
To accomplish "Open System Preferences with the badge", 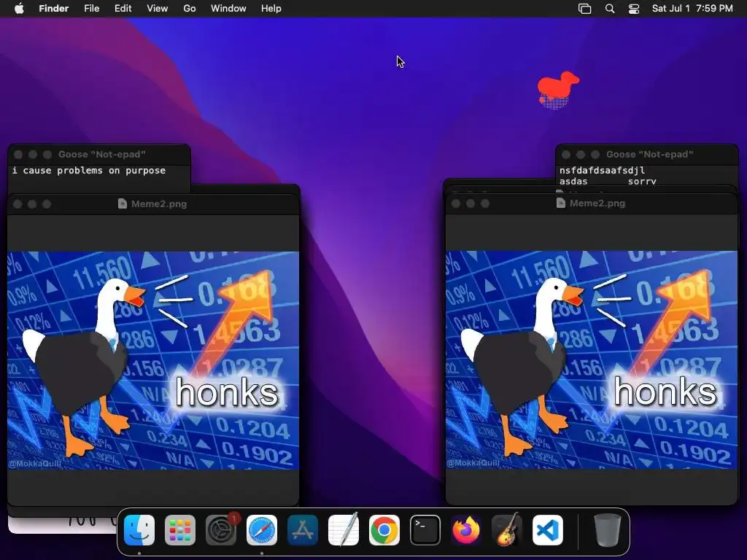I will [221, 530].
